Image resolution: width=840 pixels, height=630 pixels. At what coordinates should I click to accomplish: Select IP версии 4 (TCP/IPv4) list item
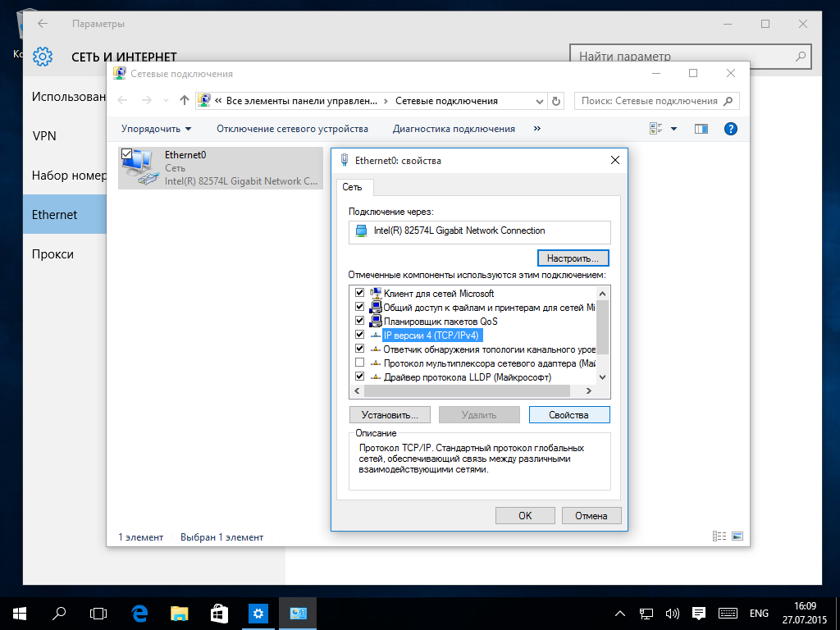[x=431, y=336]
